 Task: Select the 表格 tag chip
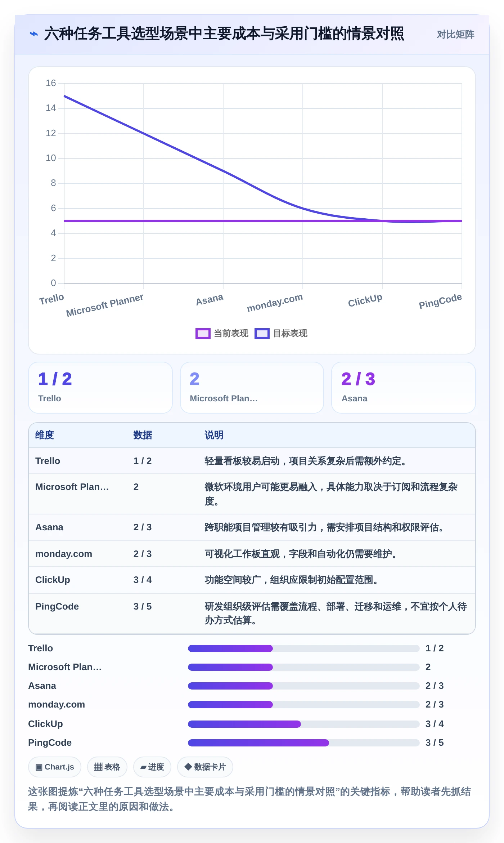pos(107,767)
